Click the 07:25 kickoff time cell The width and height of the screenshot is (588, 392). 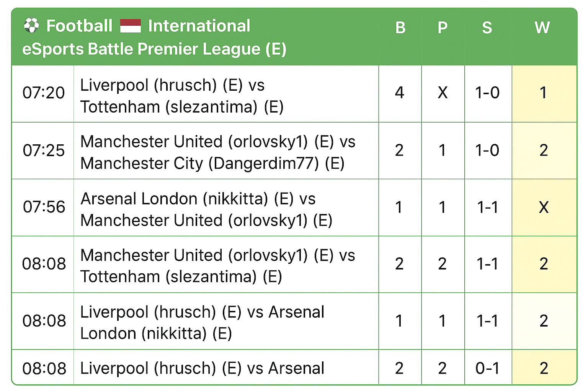click(x=44, y=150)
